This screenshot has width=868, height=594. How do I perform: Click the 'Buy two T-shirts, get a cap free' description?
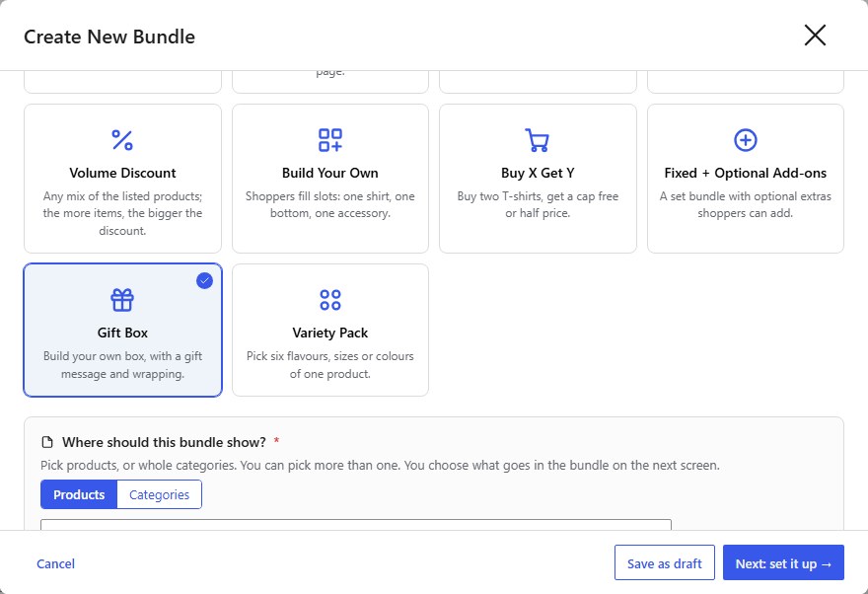pyautogui.click(x=538, y=205)
